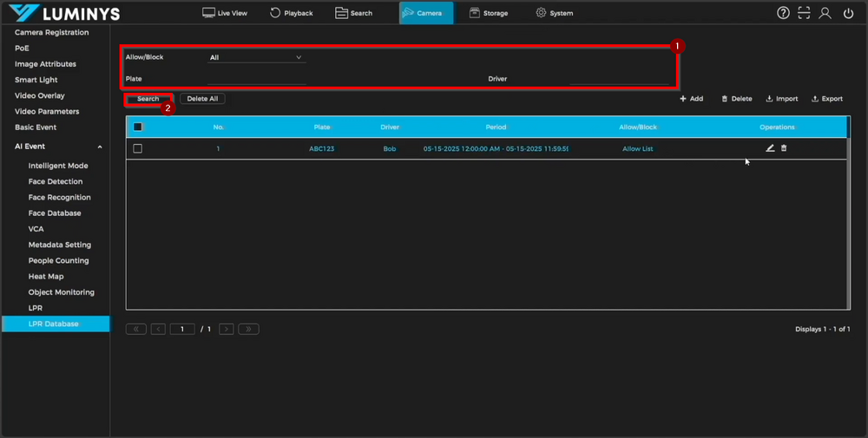Go to next page arrow
Image resolution: width=868 pixels, height=438 pixels.
pyautogui.click(x=226, y=330)
